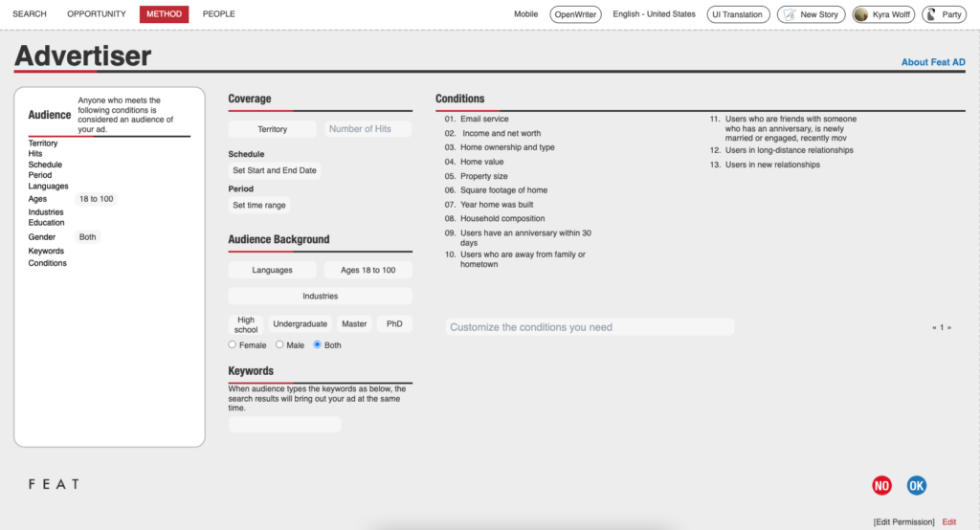Image resolution: width=980 pixels, height=530 pixels.
Task: Click the blue OK circle icon
Action: pyautogui.click(x=916, y=486)
